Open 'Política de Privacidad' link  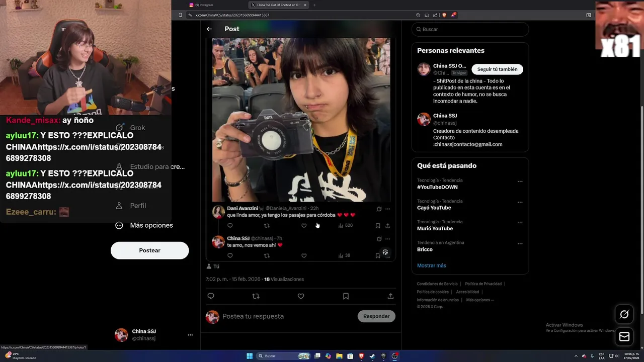pos(483,284)
